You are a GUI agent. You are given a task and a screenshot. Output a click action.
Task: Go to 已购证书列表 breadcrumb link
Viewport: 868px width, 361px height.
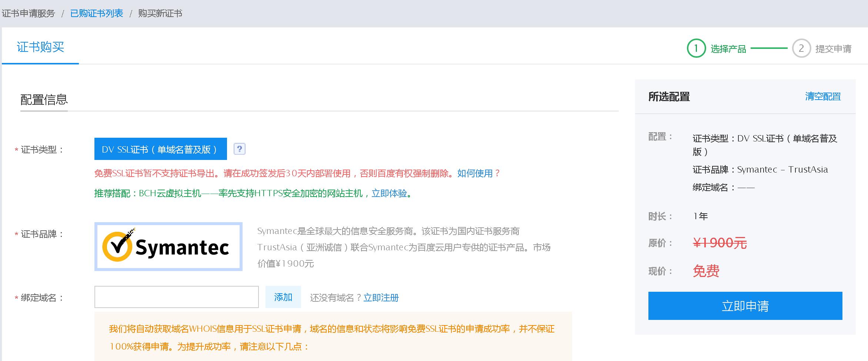coord(97,14)
